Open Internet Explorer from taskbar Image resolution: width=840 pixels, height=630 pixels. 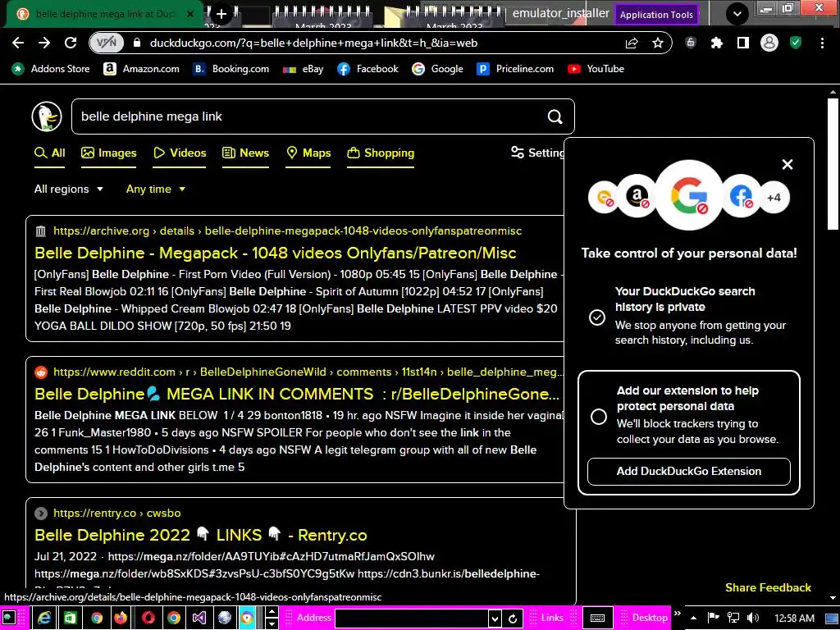[x=44, y=618]
